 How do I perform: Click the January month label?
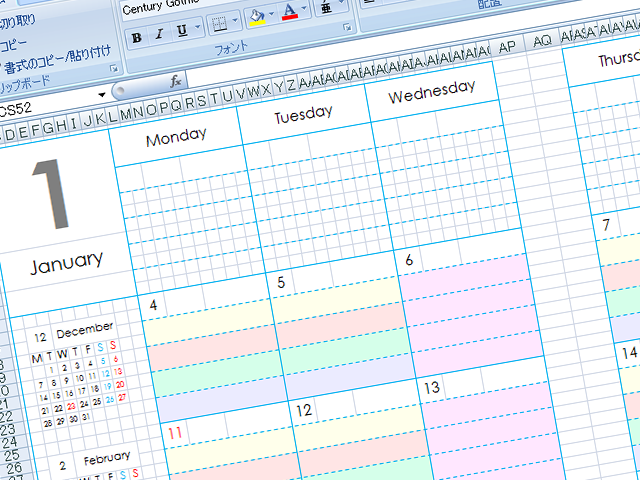(x=67, y=262)
